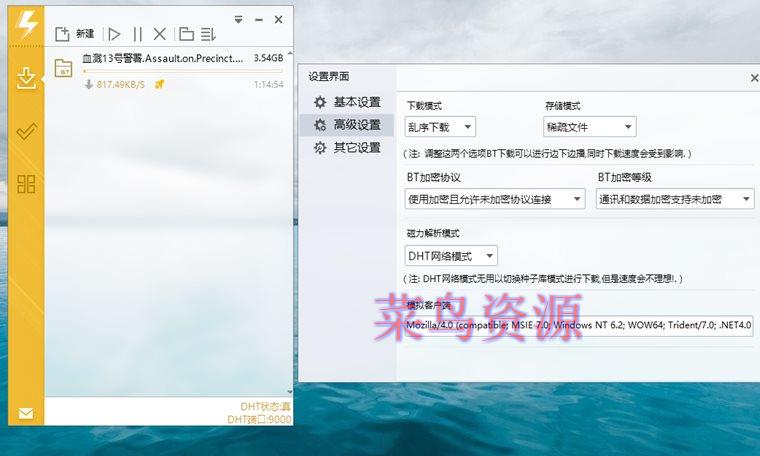The image size is (760, 456).
Task: Click the 1:14:54 remaining time text
Action: coord(269,84)
